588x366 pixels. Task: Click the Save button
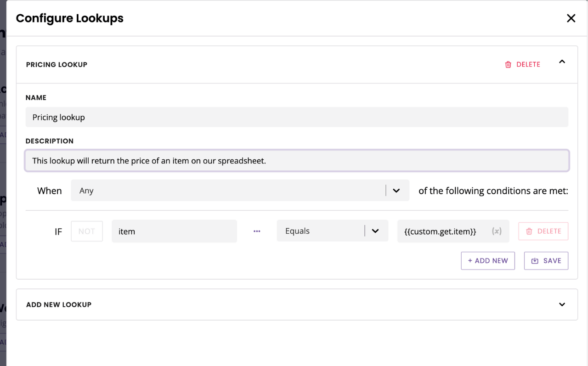point(546,261)
